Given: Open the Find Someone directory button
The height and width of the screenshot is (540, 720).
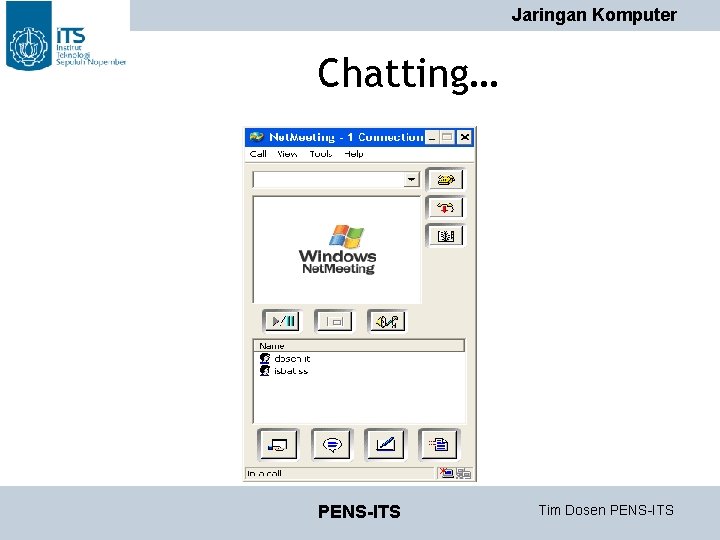Looking at the screenshot, I should [x=445, y=236].
